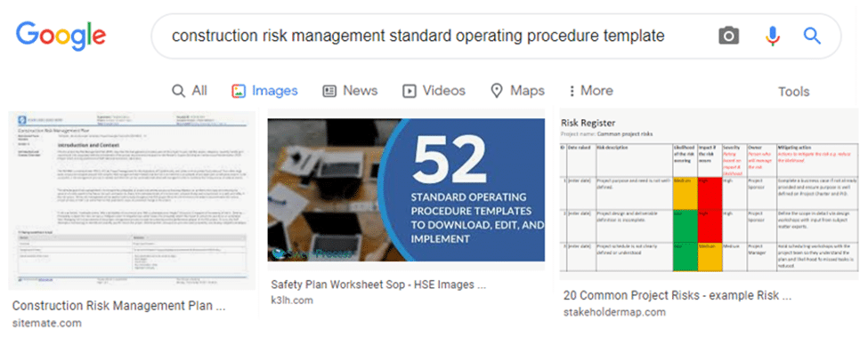The image size is (868, 345).
Task: Open the Tools filter options
Action: click(x=794, y=92)
